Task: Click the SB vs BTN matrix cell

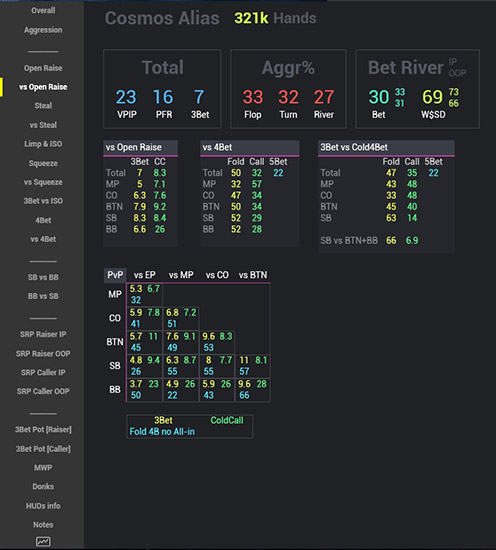Action: tap(253, 366)
